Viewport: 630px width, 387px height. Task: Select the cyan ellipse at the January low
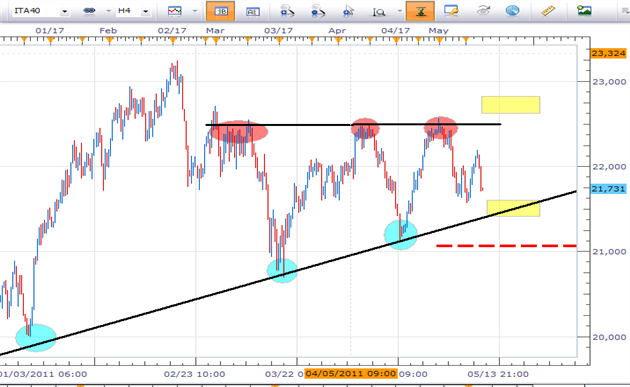[x=36, y=338]
